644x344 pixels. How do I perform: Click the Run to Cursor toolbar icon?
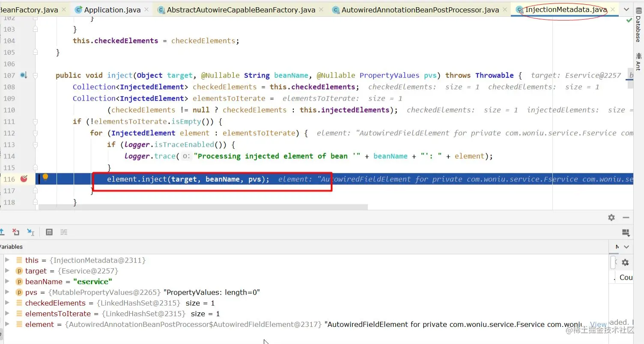(x=30, y=232)
